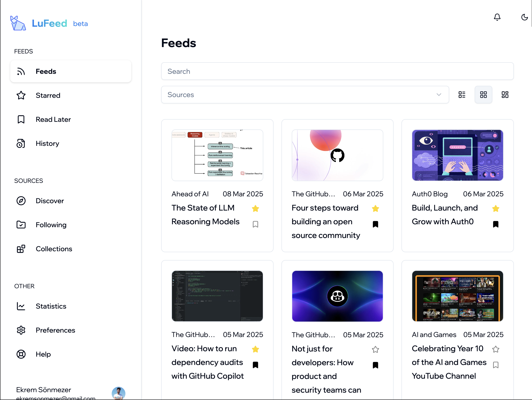Open Ekrem Sönmezer profile avatar
This screenshot has height=400, width=532.
119,393
